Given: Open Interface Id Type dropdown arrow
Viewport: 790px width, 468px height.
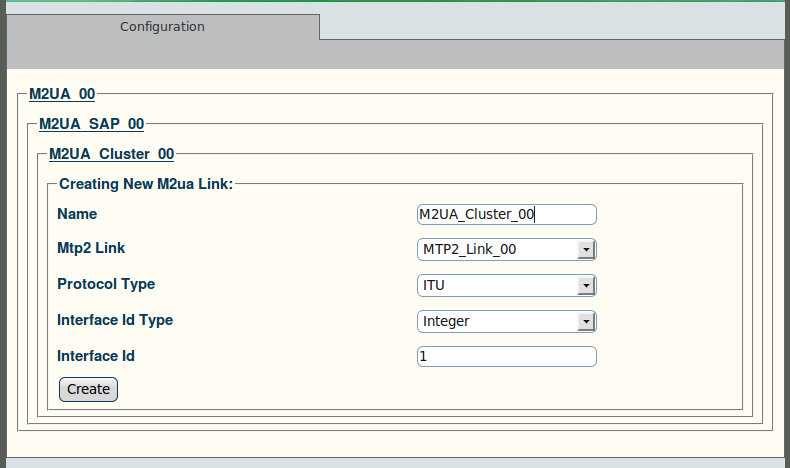Looking at the screenshot, I should click(586, 321).
